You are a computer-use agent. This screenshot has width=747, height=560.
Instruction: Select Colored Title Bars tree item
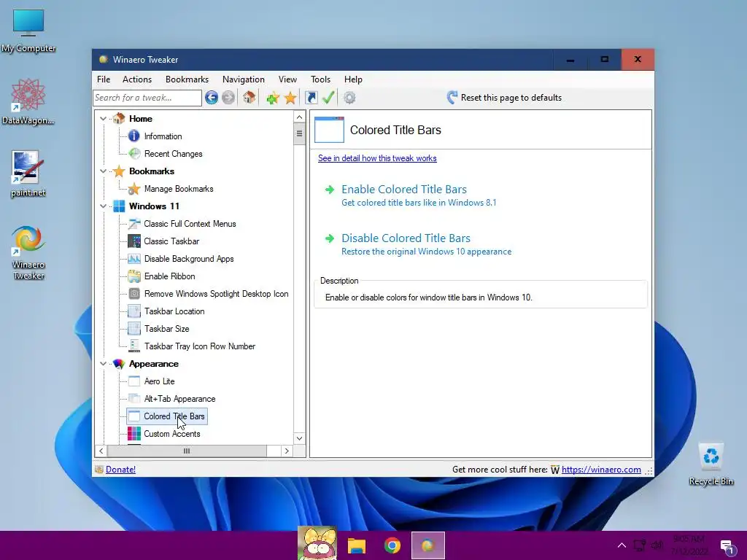point(167,416)
